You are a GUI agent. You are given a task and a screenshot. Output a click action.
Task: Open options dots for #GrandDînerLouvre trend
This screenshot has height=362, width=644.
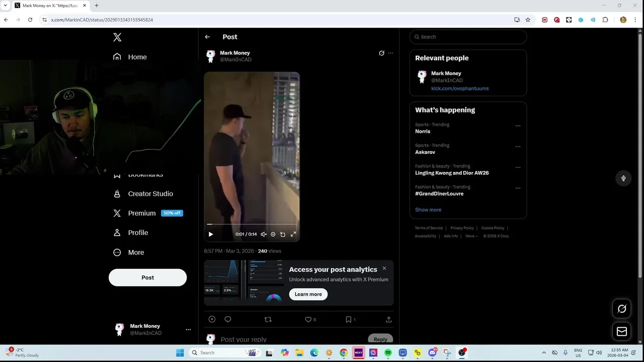click(x=518, y=188)
